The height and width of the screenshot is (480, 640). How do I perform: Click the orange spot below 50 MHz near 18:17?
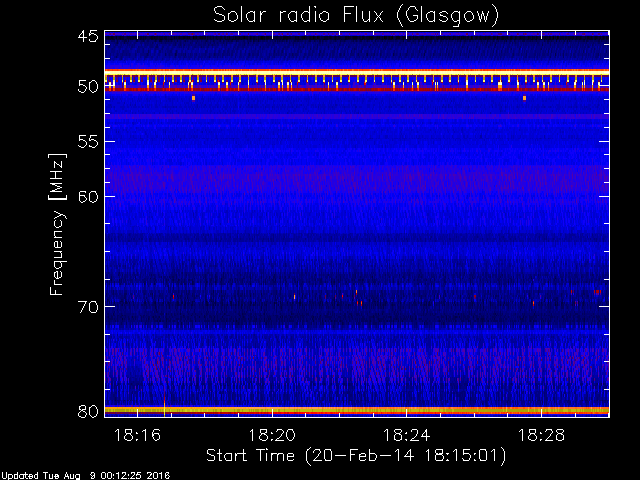coord(193,98)
